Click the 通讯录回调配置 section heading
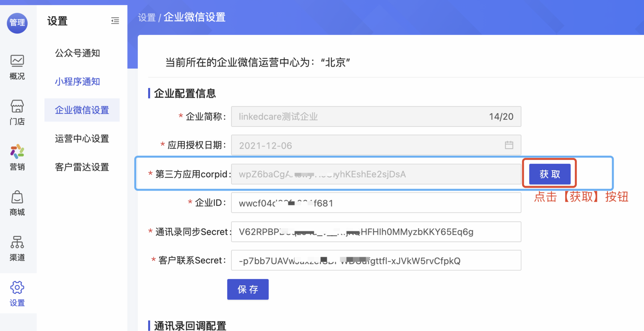The height and width of the screenshot is (331, 644). point(190,326)
